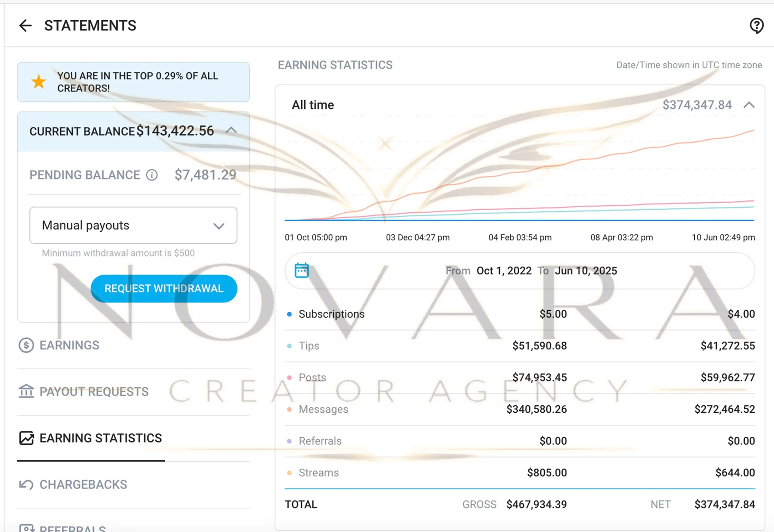
Task: Open the Earning Statistics sidebar tab
Action: [101, 438]
